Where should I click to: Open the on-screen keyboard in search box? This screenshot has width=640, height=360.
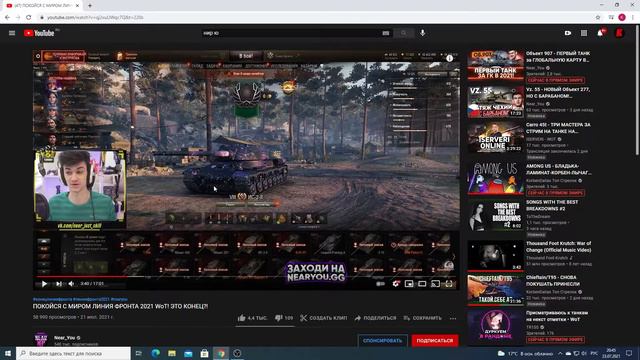[386, 33]
